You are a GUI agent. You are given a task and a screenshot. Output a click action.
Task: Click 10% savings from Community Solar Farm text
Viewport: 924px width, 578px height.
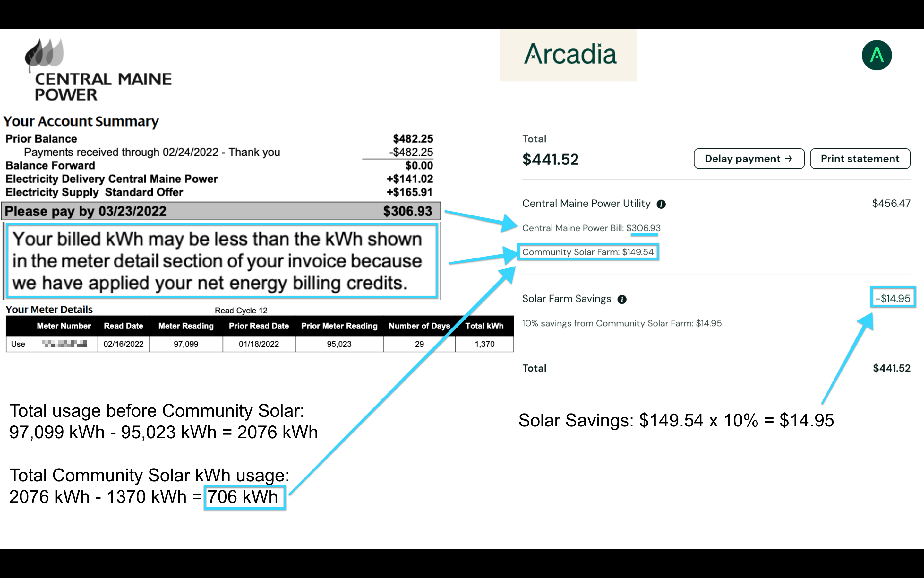pos(621,323)
